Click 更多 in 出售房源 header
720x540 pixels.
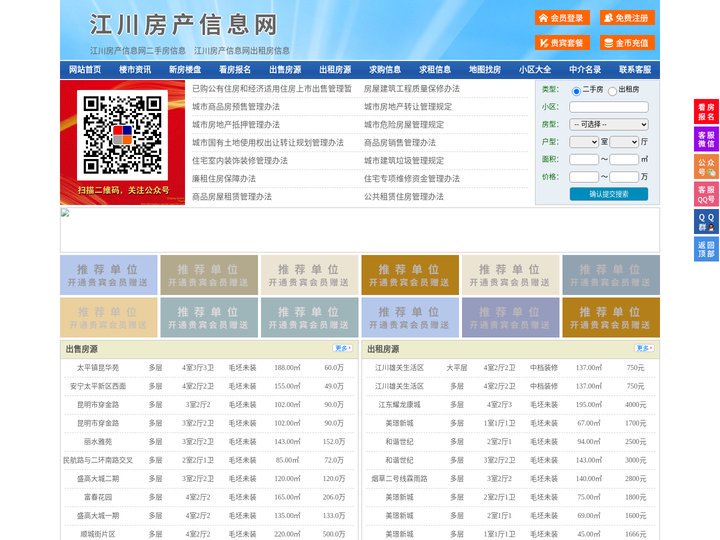(x=343, y=349)
